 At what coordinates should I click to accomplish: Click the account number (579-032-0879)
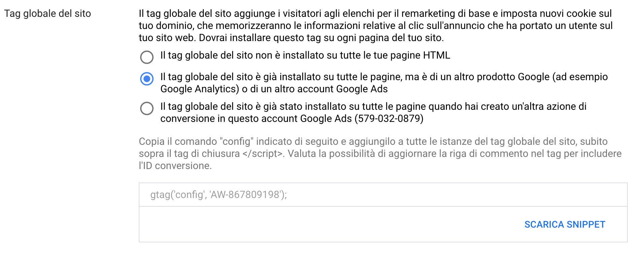pos(389,119)
